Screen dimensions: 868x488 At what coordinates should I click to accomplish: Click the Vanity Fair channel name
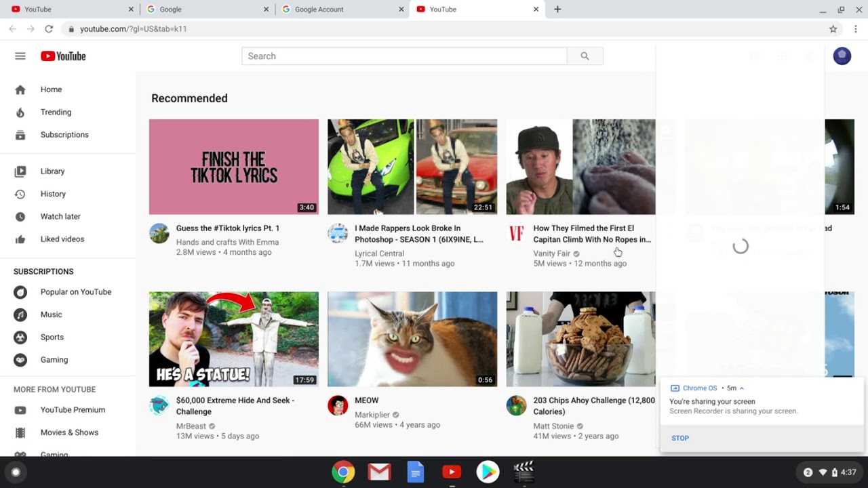click(x=552, y=253)
